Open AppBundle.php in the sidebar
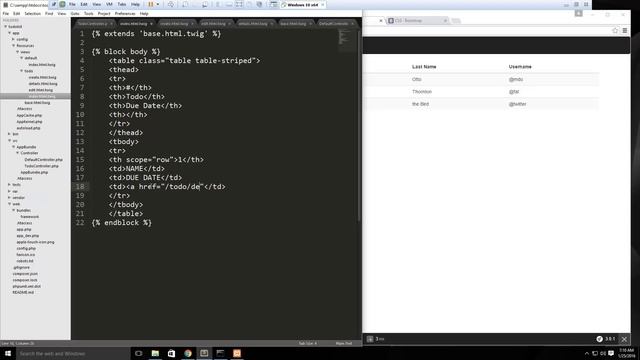The height and width of the screenshot is (360, 640). (x=34, y=172)
